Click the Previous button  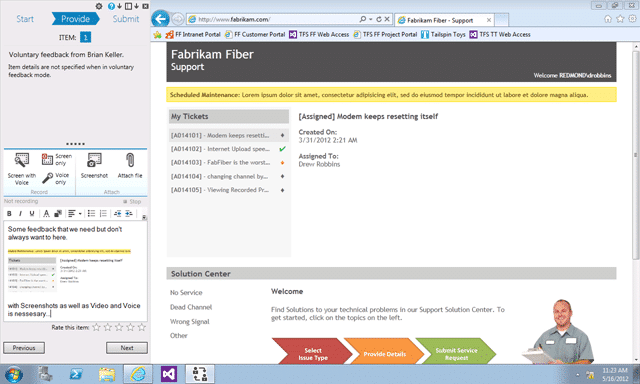pyautogui.click(x=24, y=348)
